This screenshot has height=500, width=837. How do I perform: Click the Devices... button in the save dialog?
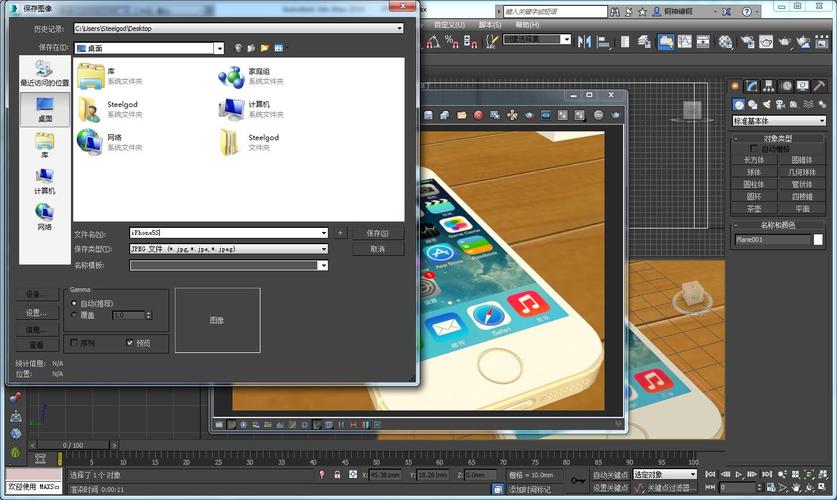coord(36,294)
